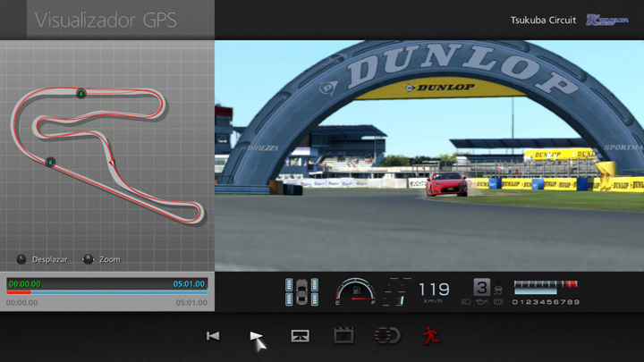Click the Visualizador GPS title
The width and height of the screenshot is (644, 362).
pos(106,20)
